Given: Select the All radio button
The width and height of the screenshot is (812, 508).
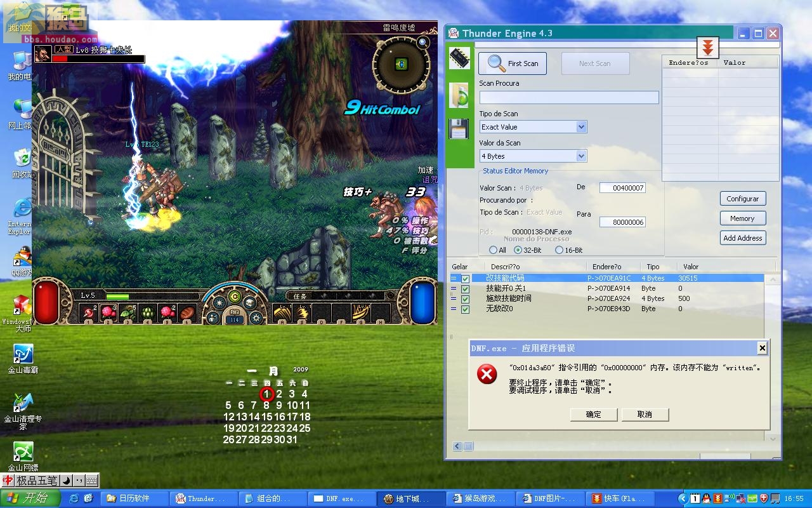Looking at the screenshot, I should (x=494, y=250).
